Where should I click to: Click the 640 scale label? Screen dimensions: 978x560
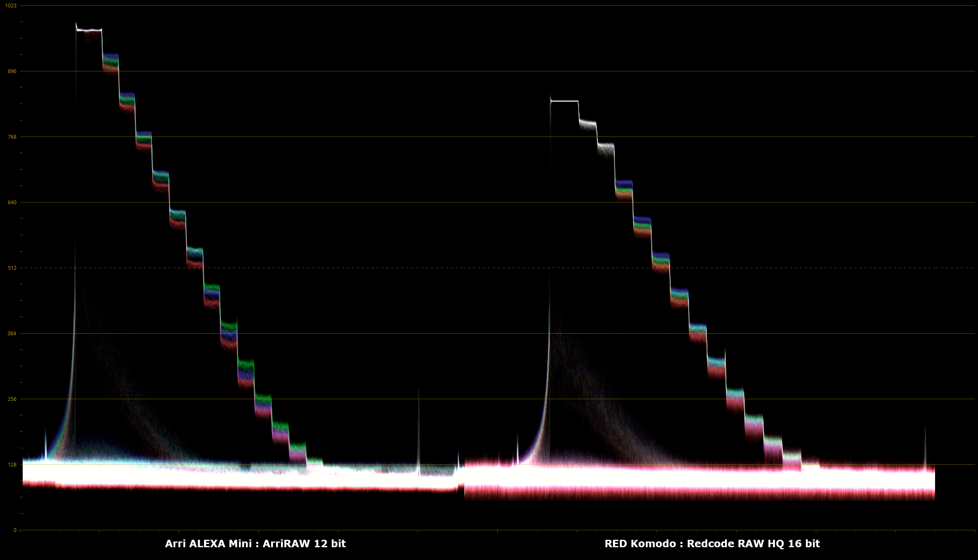[x=12, y=202]
